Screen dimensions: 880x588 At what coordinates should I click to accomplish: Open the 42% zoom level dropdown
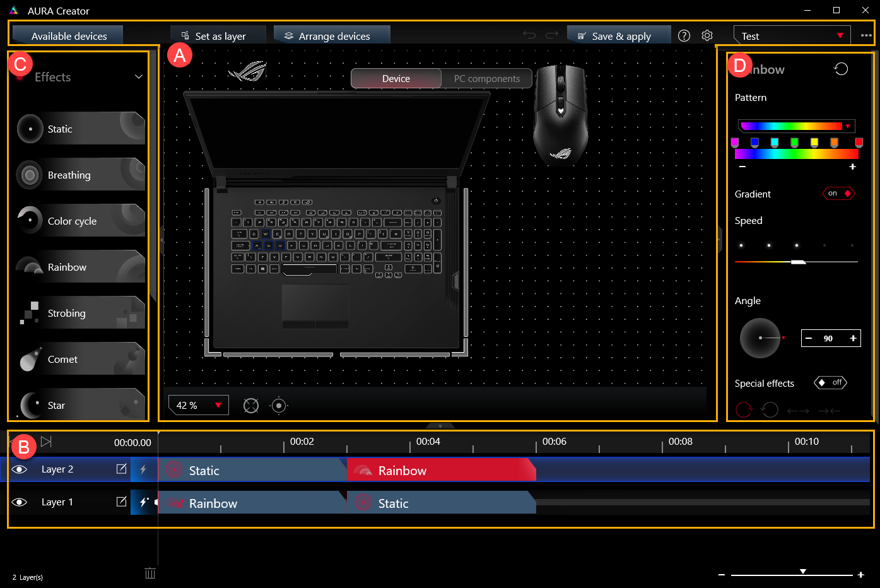pyautogui.click(x=199, y=405)
